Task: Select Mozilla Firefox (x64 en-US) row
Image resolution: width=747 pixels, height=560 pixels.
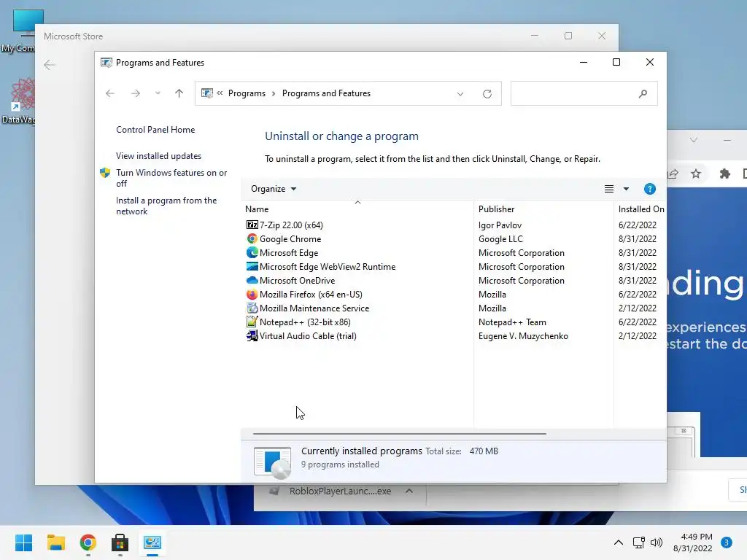Action: (x=452, y=295)
